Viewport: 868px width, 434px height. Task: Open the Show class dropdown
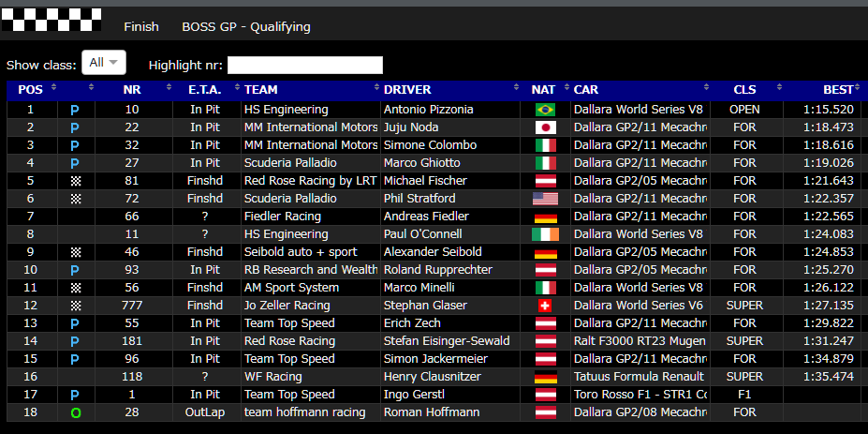tap(104, 62)
